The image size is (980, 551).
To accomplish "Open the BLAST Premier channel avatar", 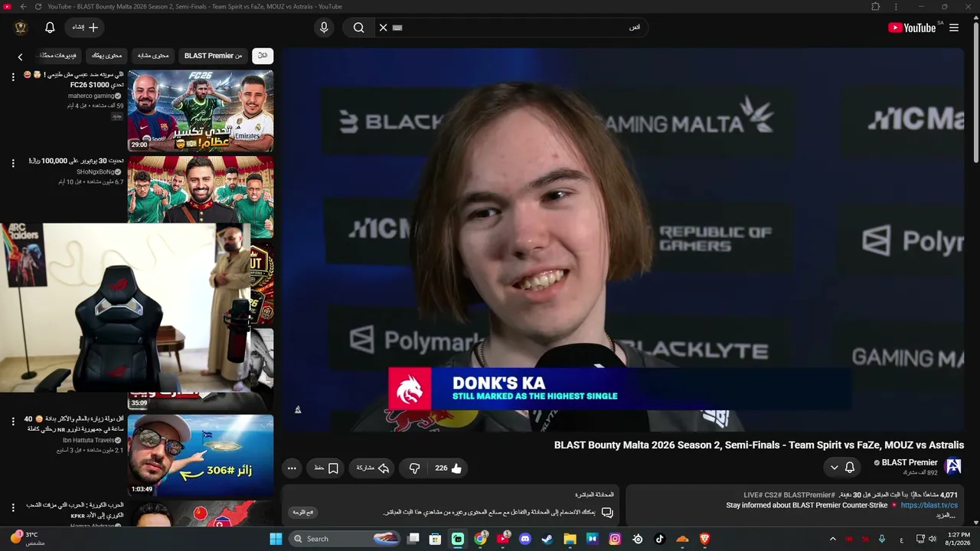I will [x=953, y=466].
